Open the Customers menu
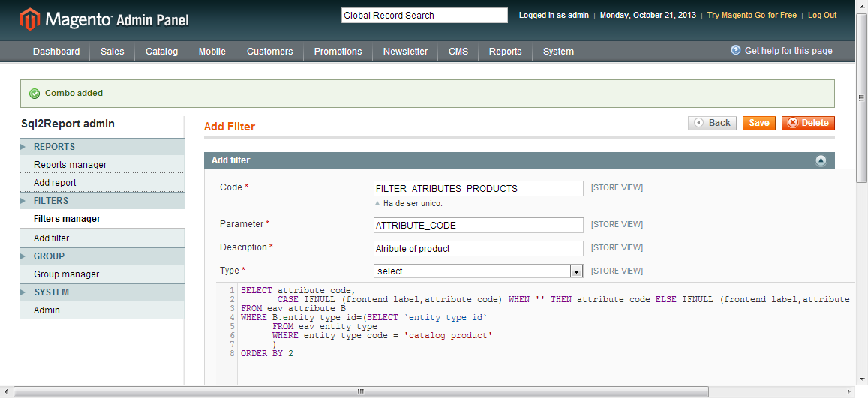 pyautogui.click(x=270, y=52)
